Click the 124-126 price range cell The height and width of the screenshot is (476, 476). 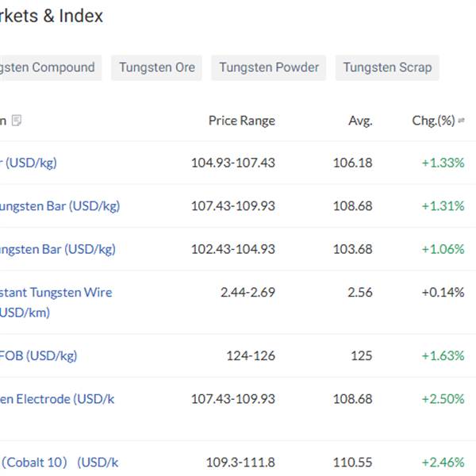251,355
